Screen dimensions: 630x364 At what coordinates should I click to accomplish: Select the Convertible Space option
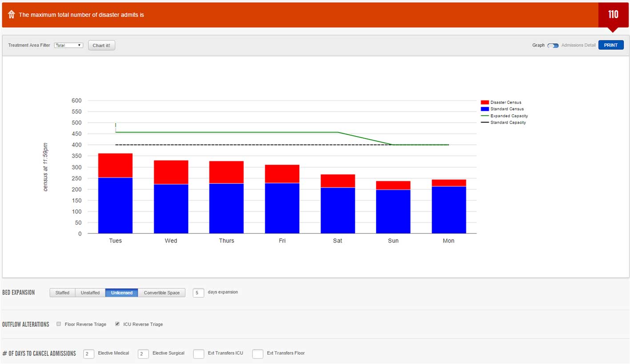(x=162, y=293)
